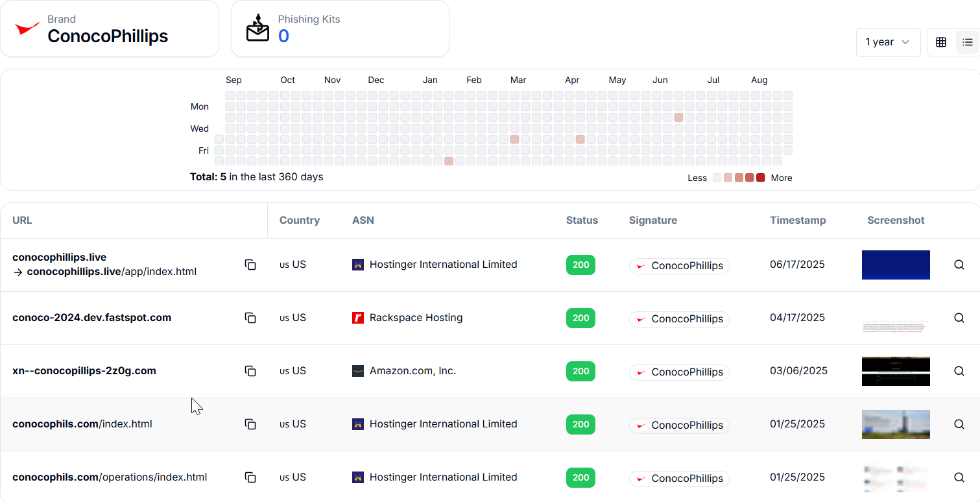Click the 06/17/2025 timestamp
The width and height of the screenshot is (980, 502).
click(797, 265)
